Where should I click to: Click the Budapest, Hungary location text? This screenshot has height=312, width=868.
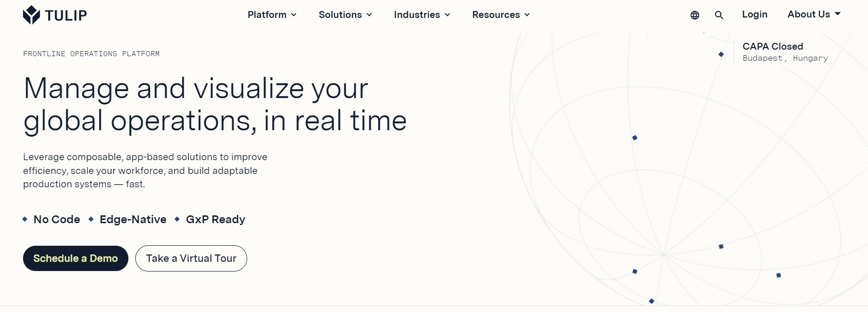(785, 58)
